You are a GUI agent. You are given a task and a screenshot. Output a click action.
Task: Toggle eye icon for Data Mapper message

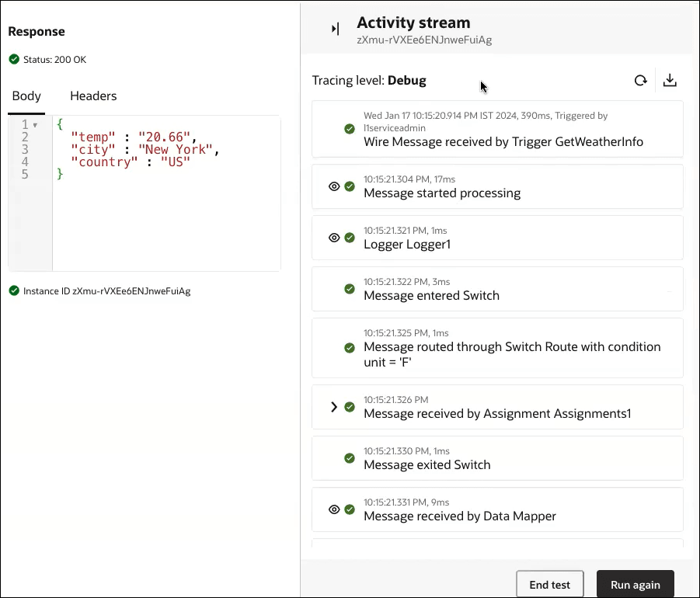click(x=334, y=509)
